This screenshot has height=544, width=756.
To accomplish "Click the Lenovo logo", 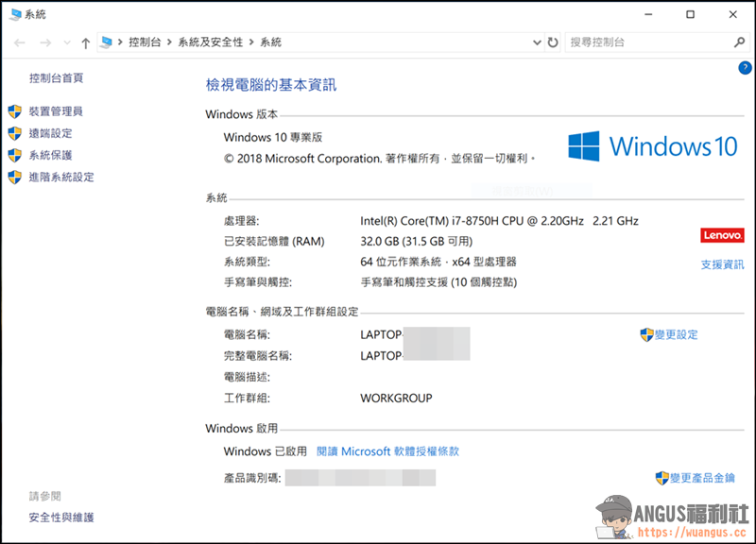I will (x=722, y=235).
